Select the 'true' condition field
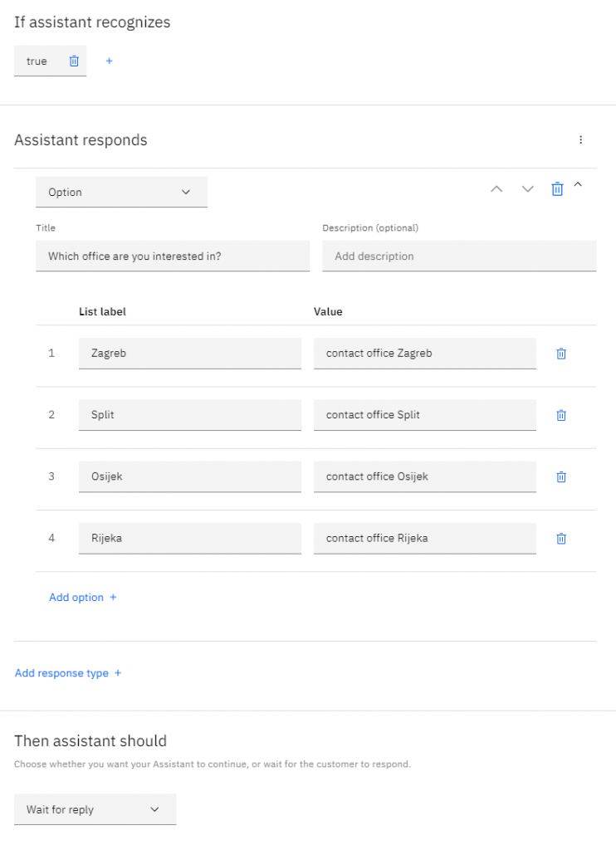Image resolution: width=616 pixels, height=850 pixels. tap(37, 61)
